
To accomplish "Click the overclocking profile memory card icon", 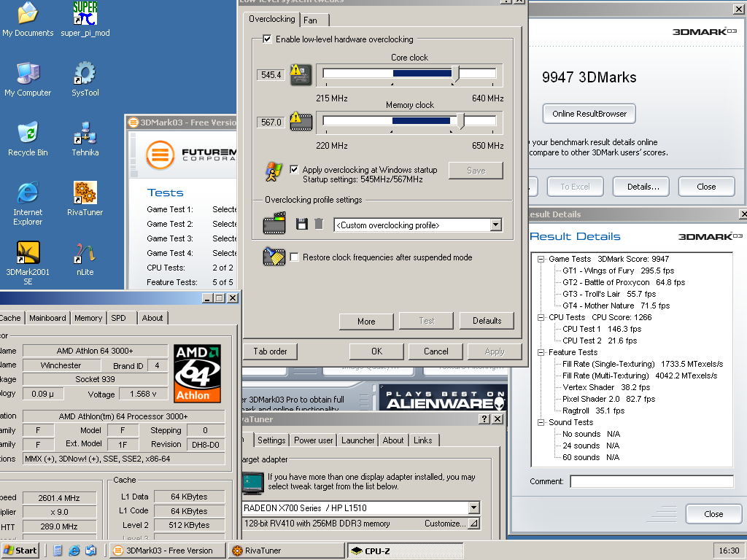I will pos(274,223).
